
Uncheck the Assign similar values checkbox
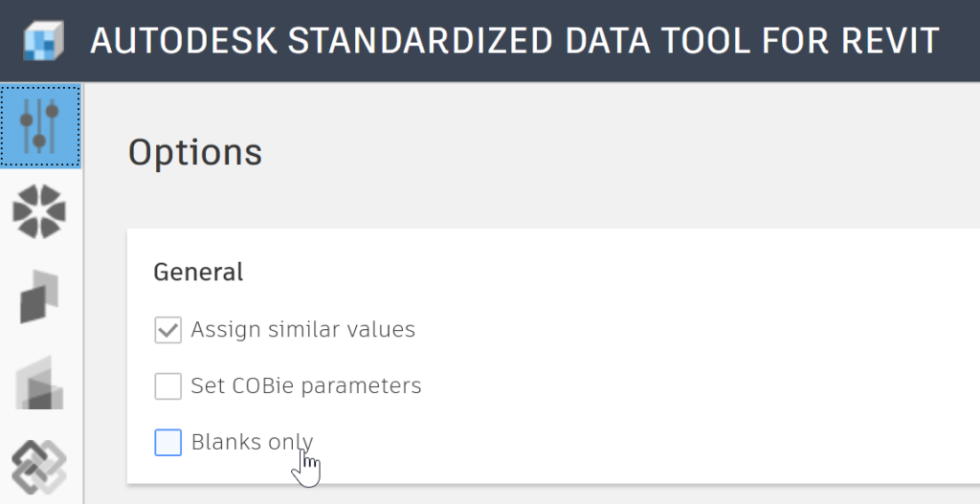click(x=168, y=330)
